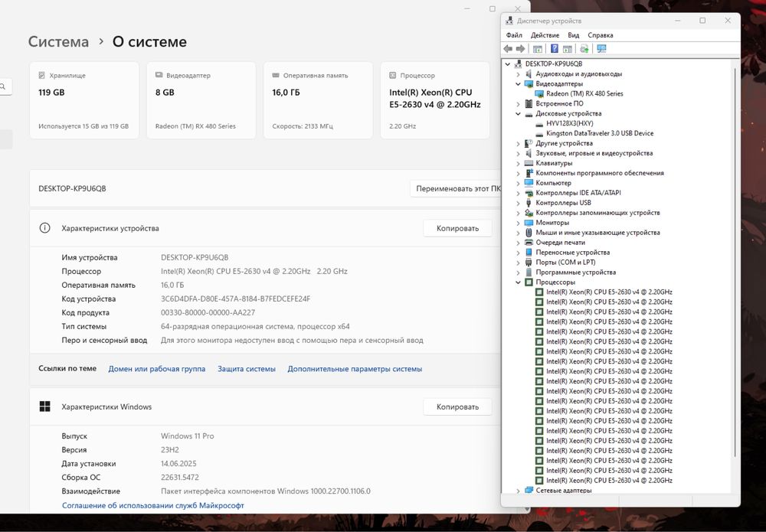The height and width of the screenshot is (532, 766).
Task: Click the Settings search box
Action: 5,86
